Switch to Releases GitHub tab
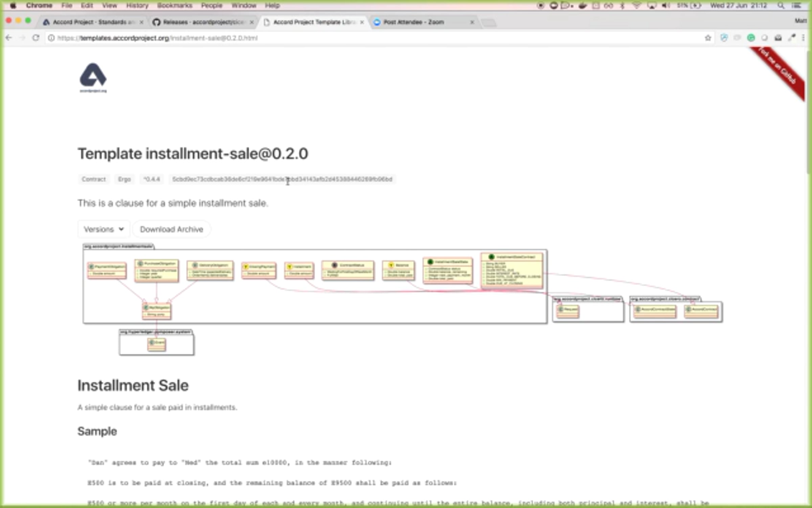The height and width of the screenshot is (508, 812). (x=202, y=22)
